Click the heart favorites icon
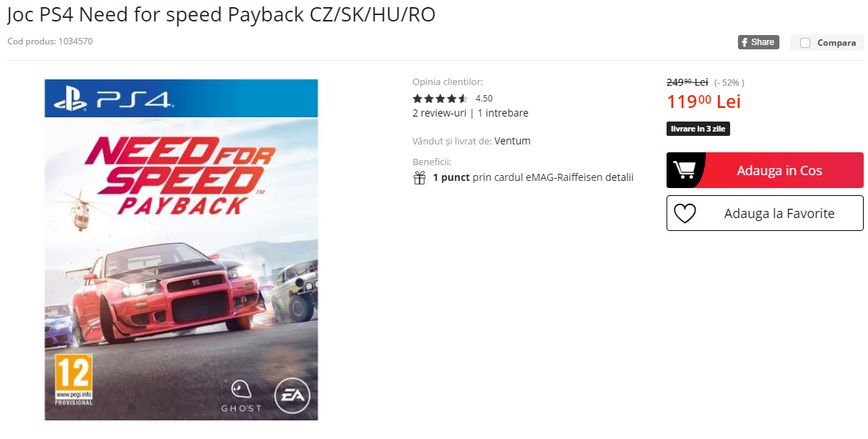The height and width of the screenshot is (439, 868). click(684, 213)
